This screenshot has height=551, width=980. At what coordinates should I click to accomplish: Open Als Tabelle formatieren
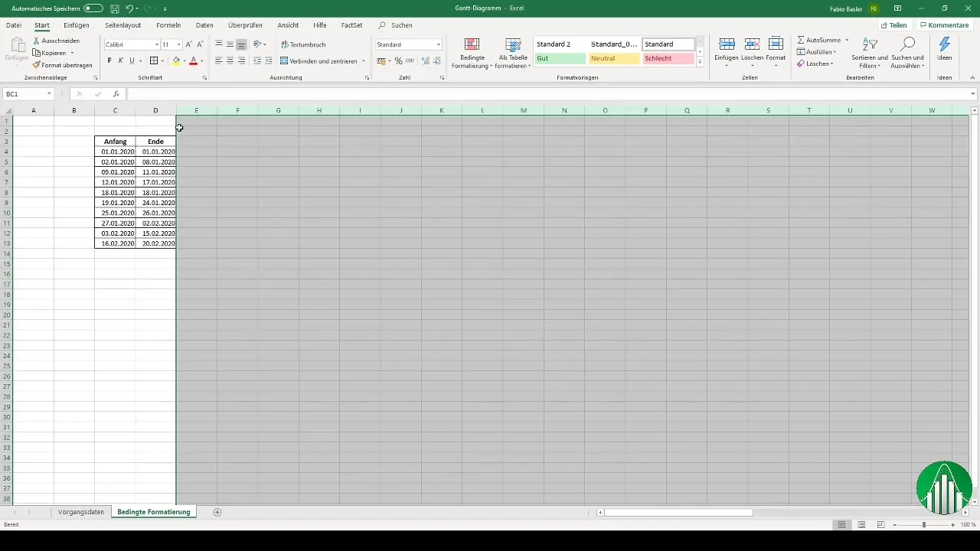(513, 52)
